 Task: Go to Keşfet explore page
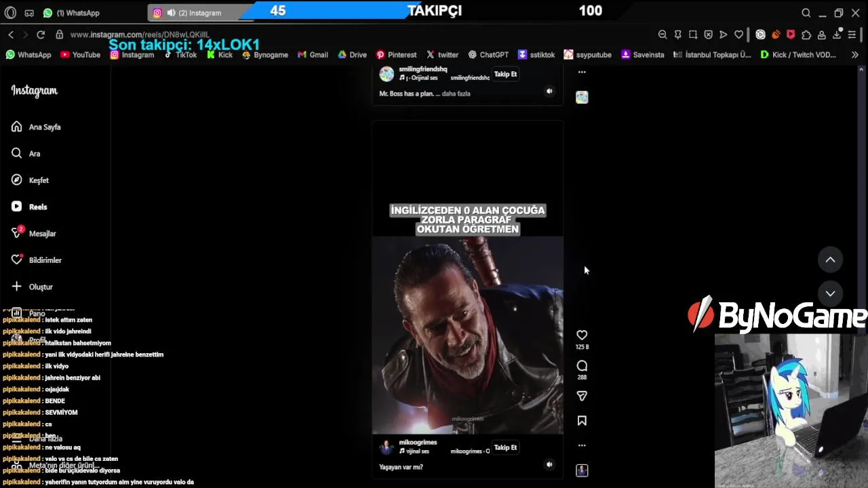[31, 180]
